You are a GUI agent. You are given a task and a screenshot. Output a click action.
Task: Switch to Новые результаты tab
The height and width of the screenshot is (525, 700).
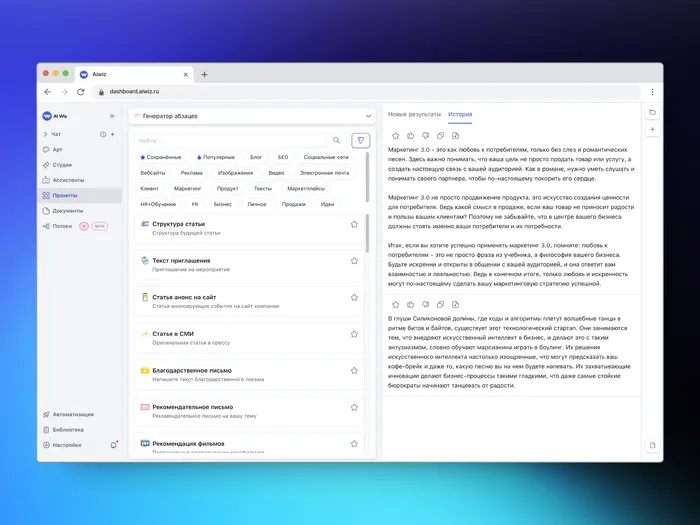point(414,114)
